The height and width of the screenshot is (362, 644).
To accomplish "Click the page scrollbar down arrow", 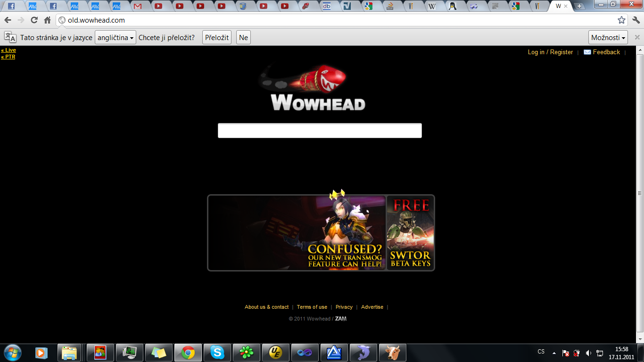I will [x=640, y=339].
